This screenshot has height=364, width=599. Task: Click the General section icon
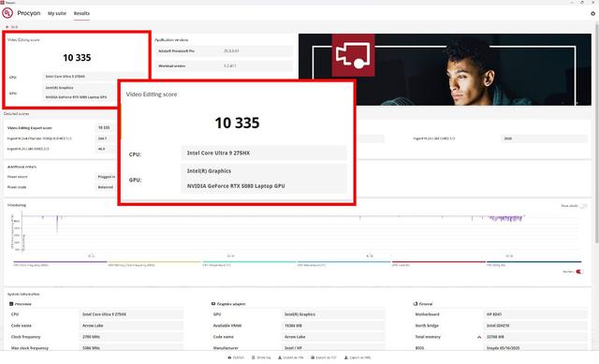tap(416, 304)
